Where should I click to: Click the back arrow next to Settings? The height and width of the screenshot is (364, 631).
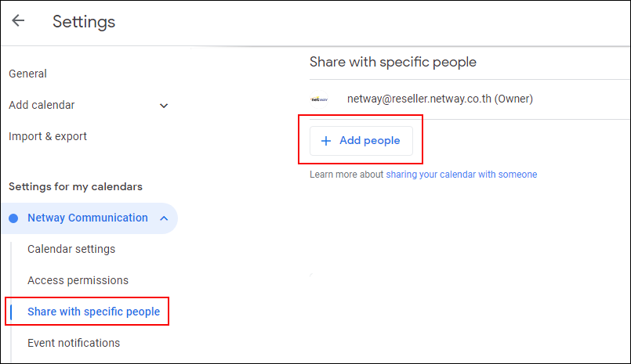(18, 21)
